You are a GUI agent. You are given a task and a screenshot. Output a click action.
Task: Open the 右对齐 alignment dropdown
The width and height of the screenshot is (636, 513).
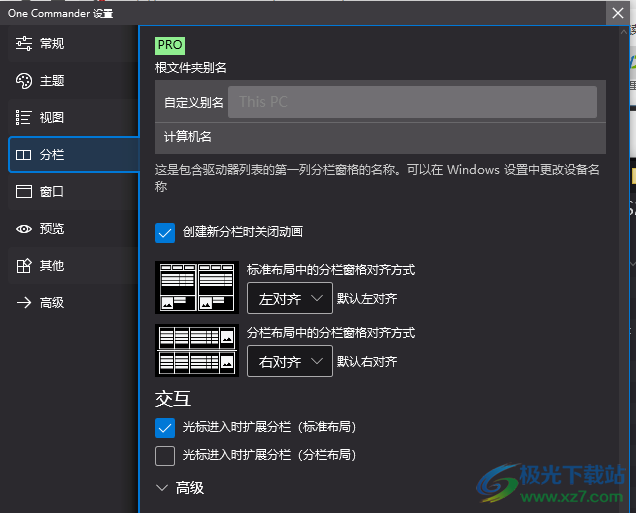pos(290,361)
